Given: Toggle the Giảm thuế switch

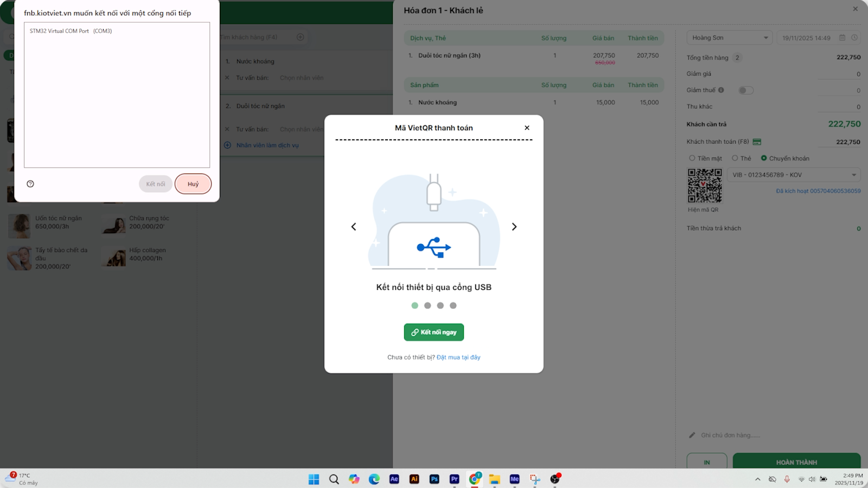Looking at the screenshot, I should click(x=746, y=91).
